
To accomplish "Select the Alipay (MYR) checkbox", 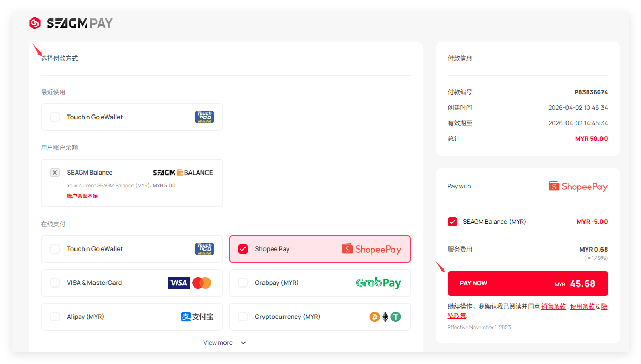I will coord(55,317).
